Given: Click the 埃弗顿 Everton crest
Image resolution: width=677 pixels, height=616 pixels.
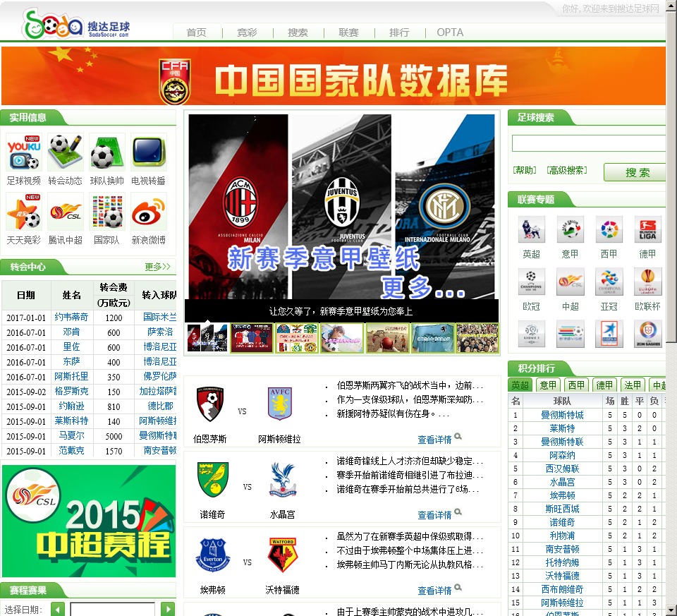Looking at the screenshot, I should [x=212, y=555].
